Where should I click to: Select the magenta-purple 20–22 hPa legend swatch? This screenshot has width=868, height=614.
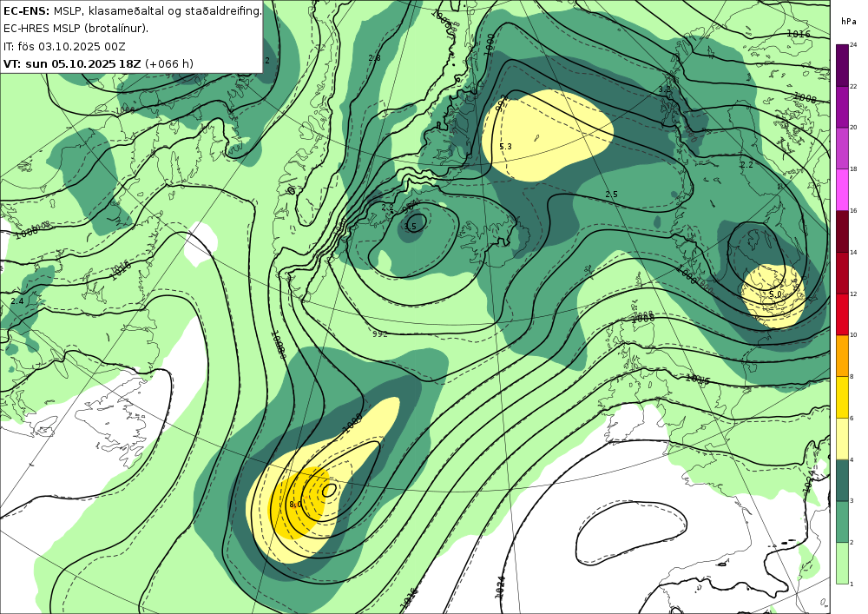click(x=842, y=106)
